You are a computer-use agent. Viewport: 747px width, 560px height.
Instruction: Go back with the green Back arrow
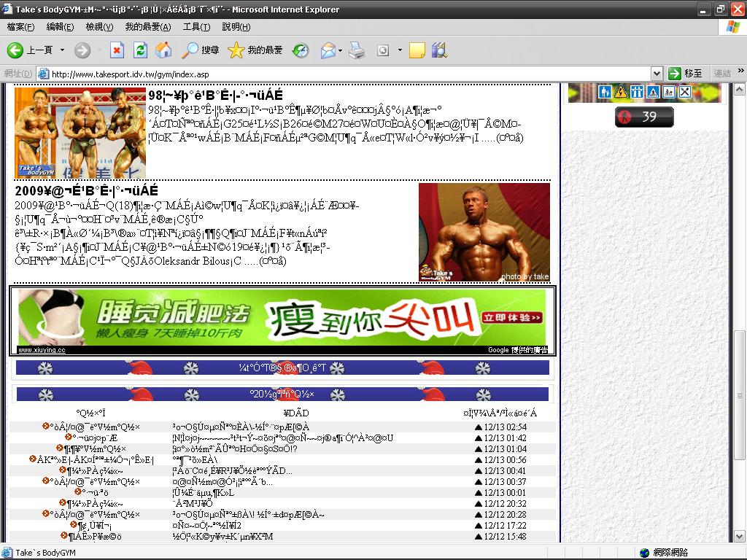tap(15, 50)
